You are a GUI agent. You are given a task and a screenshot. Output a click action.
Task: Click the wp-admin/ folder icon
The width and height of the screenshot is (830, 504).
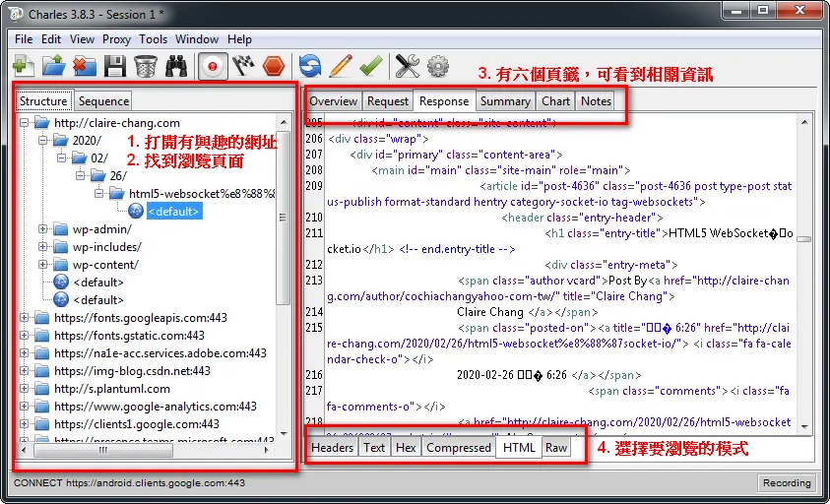[x=61, y=229]
